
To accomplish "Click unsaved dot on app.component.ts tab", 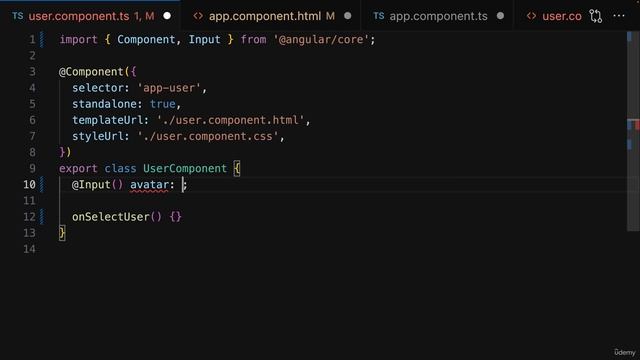I will (500, 16).
